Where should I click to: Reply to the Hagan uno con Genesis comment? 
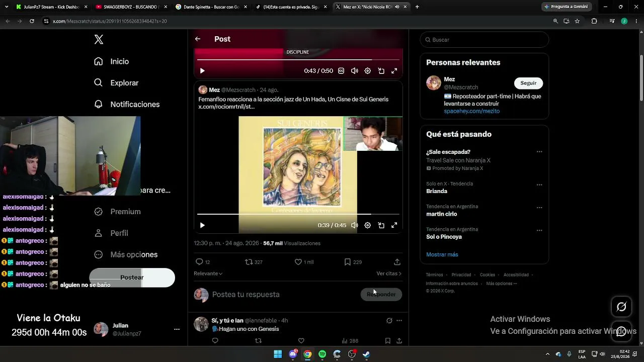(x=215, y=341)
